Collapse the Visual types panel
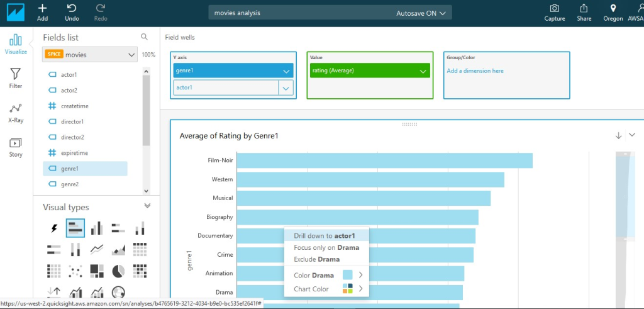Screen dimensions: 644x309 coord(147,206)
